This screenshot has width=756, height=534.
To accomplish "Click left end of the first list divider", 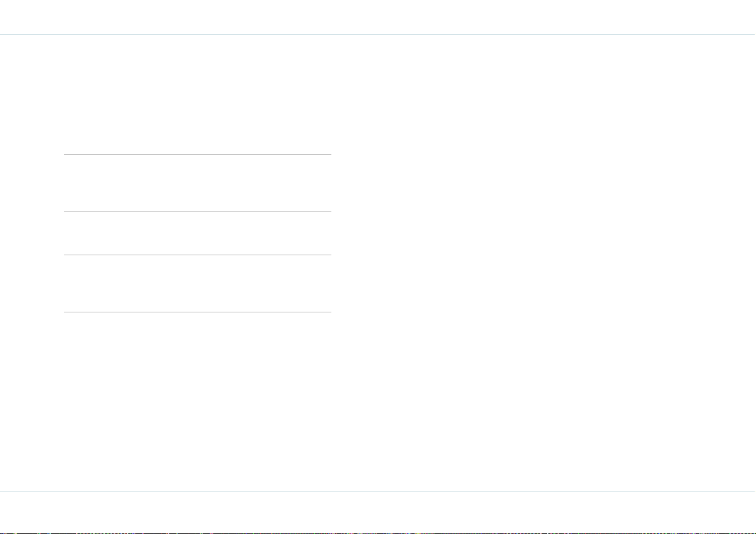I will (66, 155).
